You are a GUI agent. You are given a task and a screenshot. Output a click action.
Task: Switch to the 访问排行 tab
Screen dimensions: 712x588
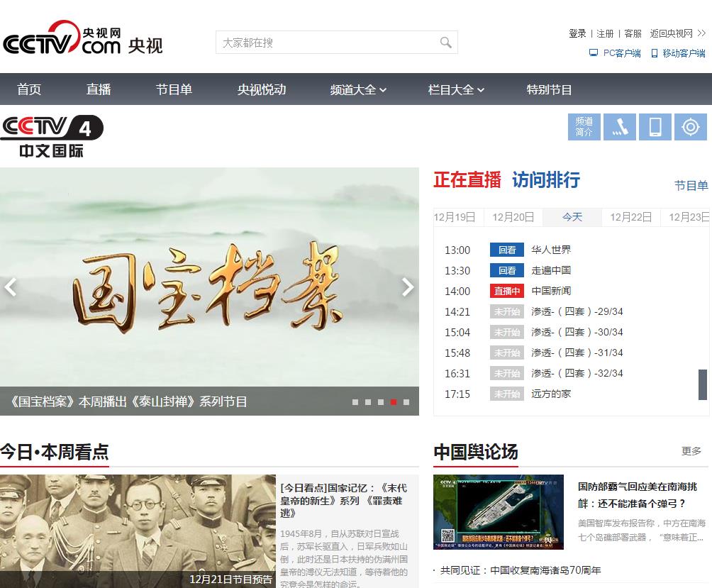546,180
